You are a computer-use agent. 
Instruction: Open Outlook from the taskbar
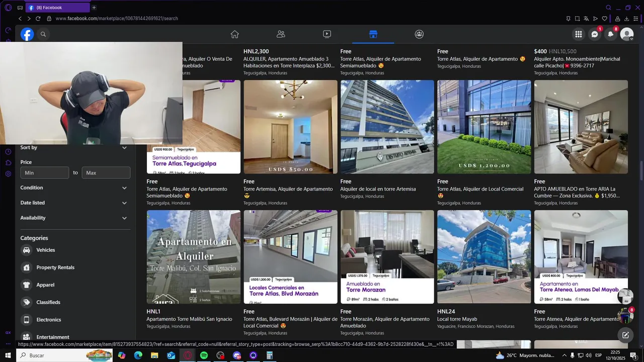point(171,355)
